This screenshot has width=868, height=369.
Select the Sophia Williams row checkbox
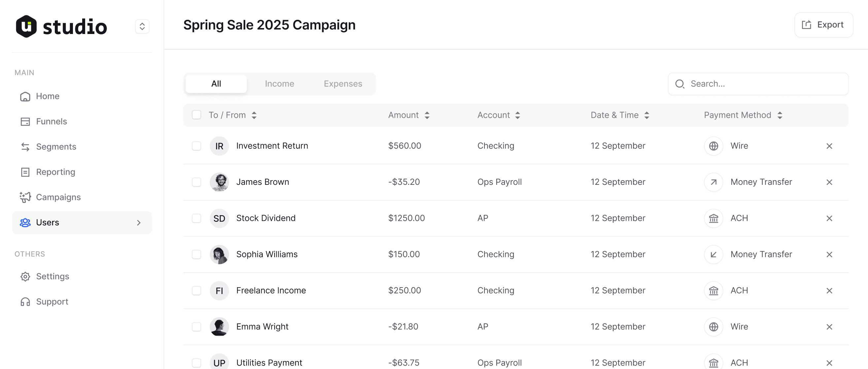coord(196,254)
